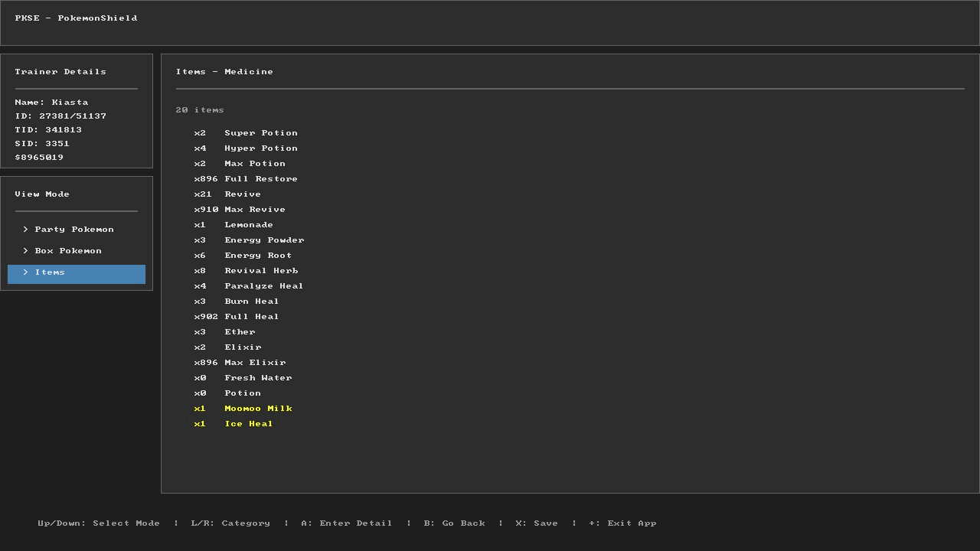Pick the Energy Root item

tap(243, 256)
